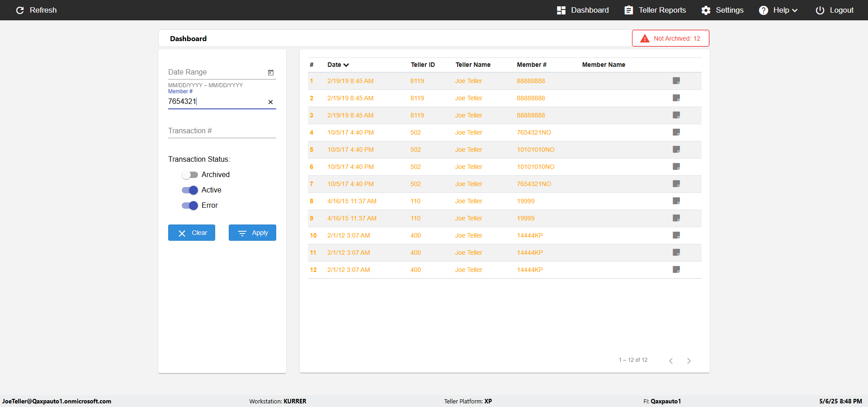Image resolution: width=868 pixels, height=407 pixels.
Task: Click the Refresh icon in top bar
Action: click(20, 10)
